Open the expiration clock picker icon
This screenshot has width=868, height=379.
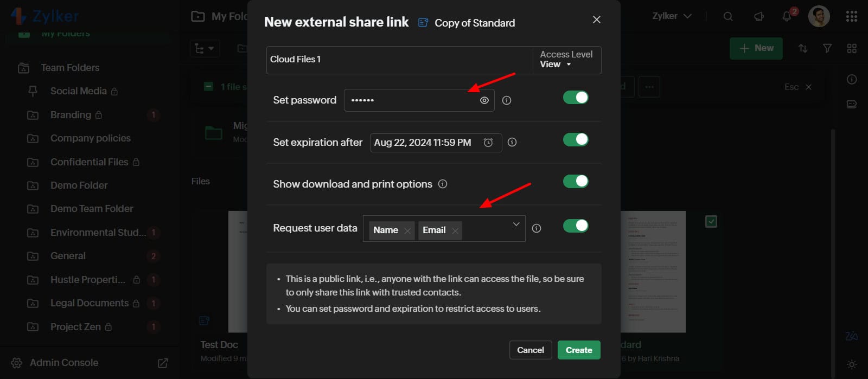pyautogui.click(x=488, y=143)
